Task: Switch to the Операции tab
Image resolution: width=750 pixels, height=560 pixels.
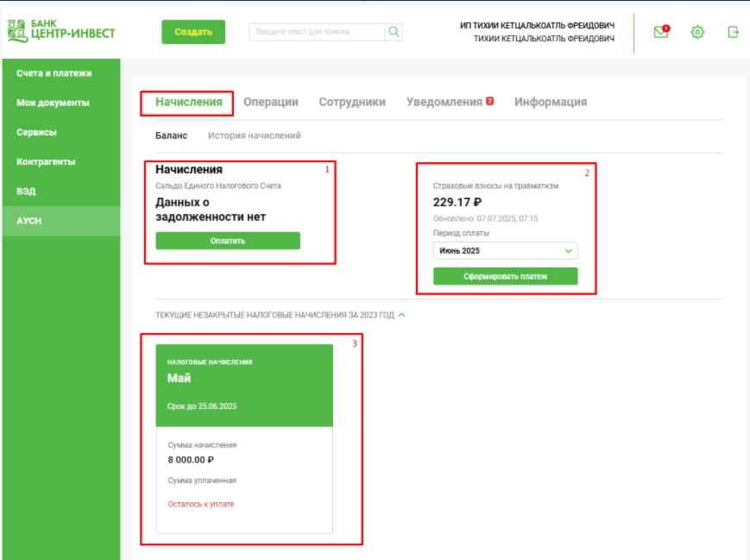Action: [270, 102]
